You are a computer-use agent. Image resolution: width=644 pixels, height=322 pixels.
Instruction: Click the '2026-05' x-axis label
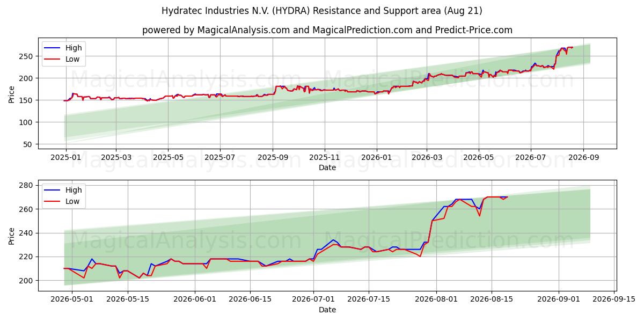click(x=478, y=157)
